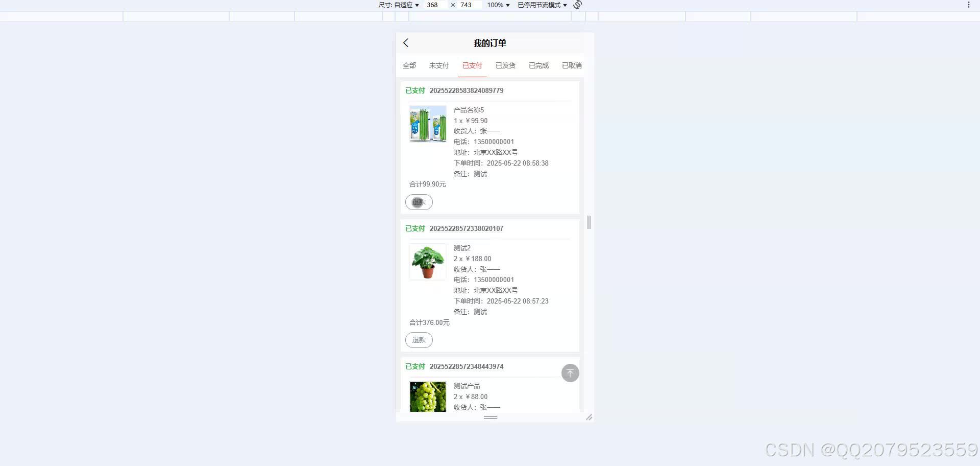Click the total 合计376.00元
The height and width of the screenshot is (466, 980).
tap(430, 323)
